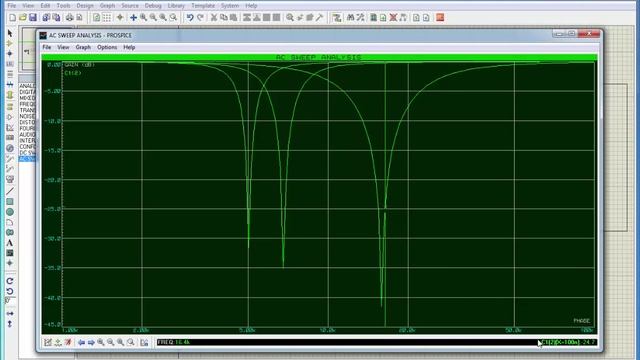Select the 2D circle drawing tool

(10, 212)
